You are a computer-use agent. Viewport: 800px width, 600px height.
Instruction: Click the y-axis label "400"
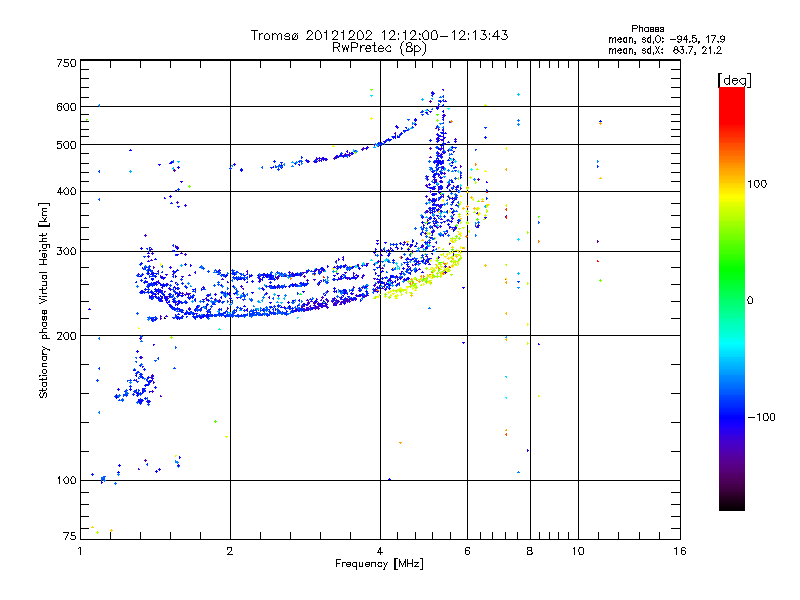click(x=66, y=192)
